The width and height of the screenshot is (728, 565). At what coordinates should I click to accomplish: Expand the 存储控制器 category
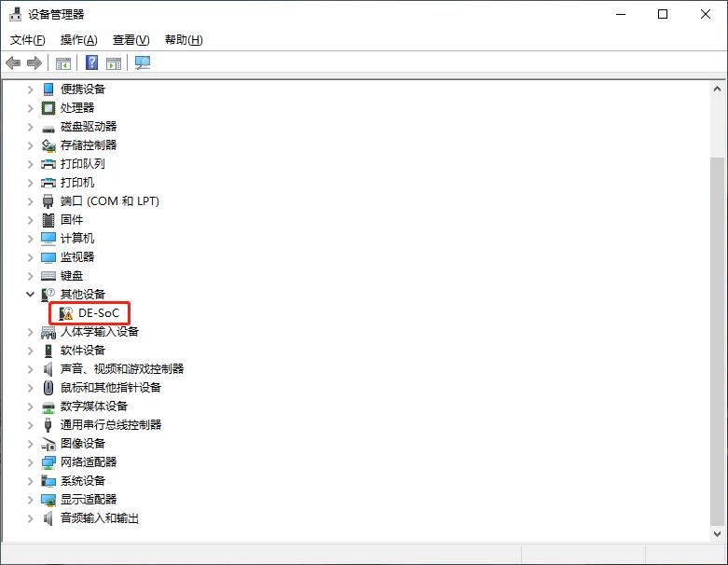click(30, 145)
